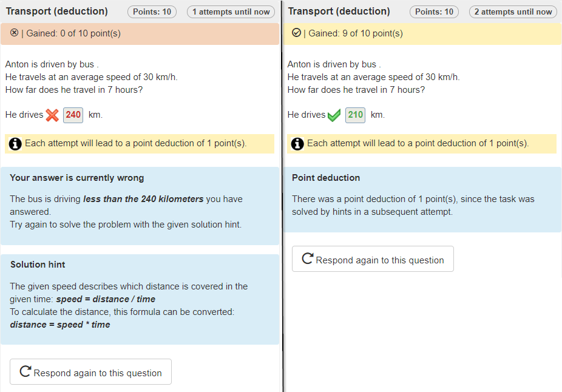This screenshot has height=392, width=562.
Task: Click the '2 attempts until now' badge
Action: (513, 12)
